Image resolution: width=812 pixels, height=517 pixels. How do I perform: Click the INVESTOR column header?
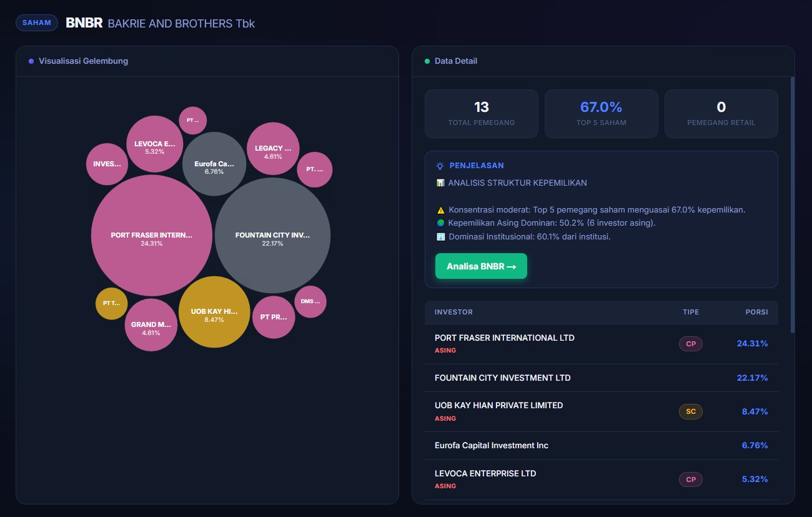(453, 312)
